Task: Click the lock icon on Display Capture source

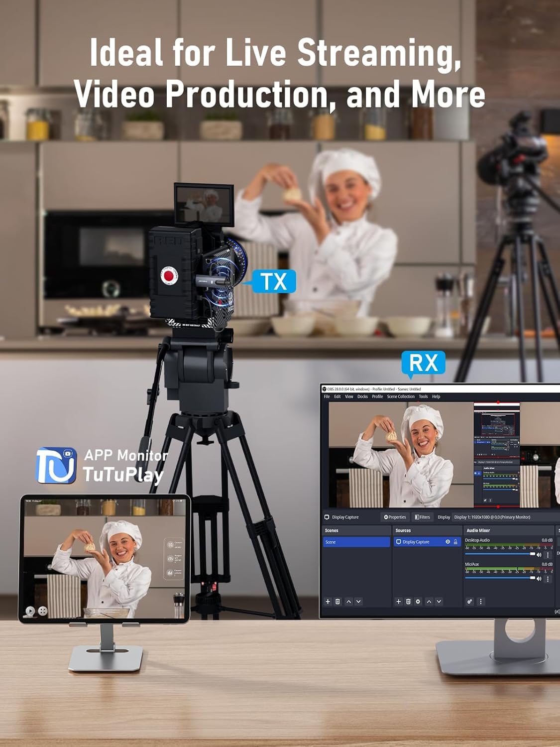Action: tap(455, 542)
